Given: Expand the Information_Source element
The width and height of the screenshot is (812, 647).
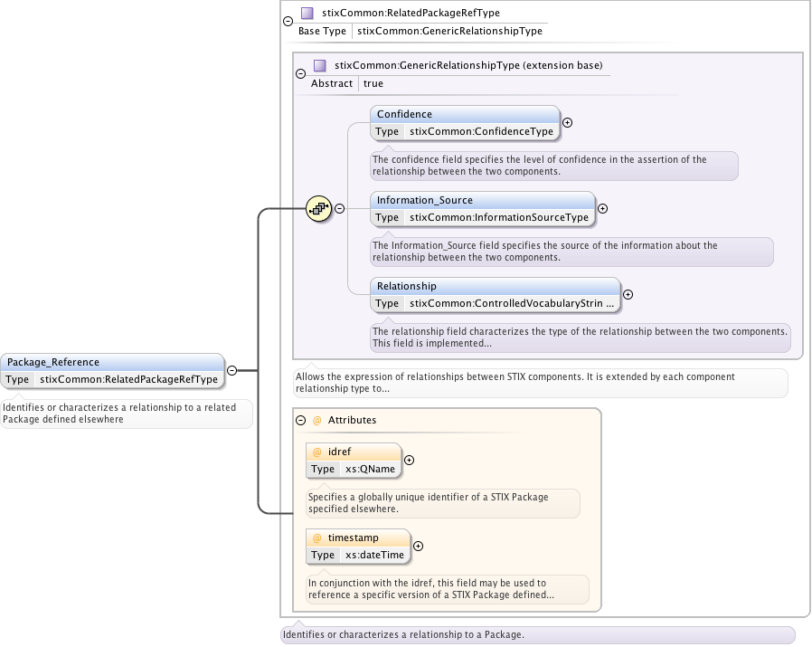Looking at the screenshot, I should tap(603, 208).
